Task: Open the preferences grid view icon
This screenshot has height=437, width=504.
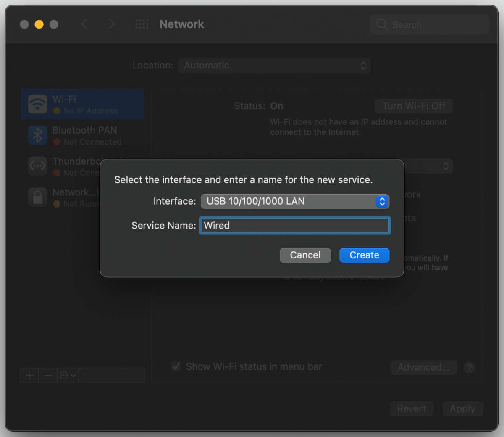Action: (x=142, y=24)
